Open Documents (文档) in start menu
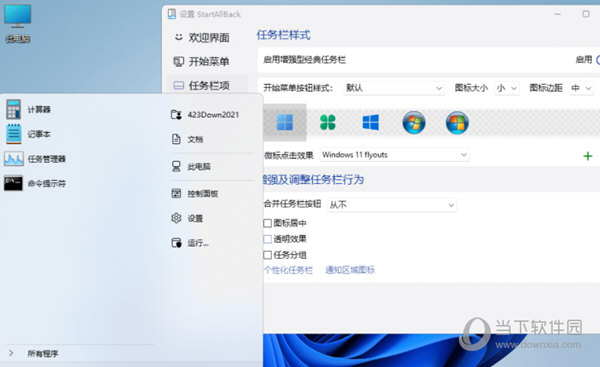This screenshot has width=600, height=367. (187, 139)
